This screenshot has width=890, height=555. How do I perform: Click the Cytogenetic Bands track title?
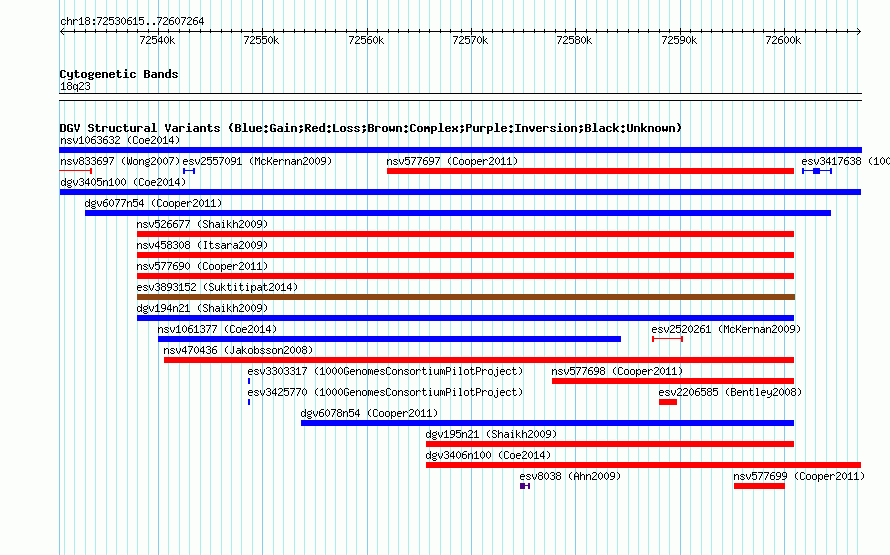point(119,74)
